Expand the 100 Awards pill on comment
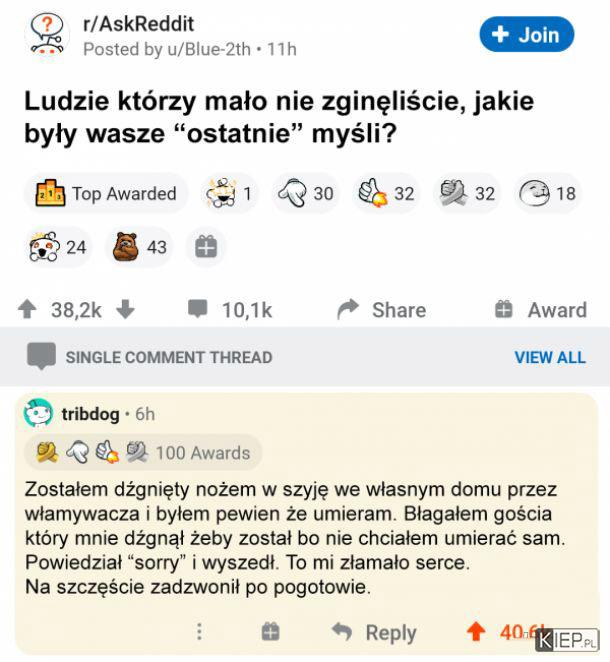610x662 pixels. (144, 453)
